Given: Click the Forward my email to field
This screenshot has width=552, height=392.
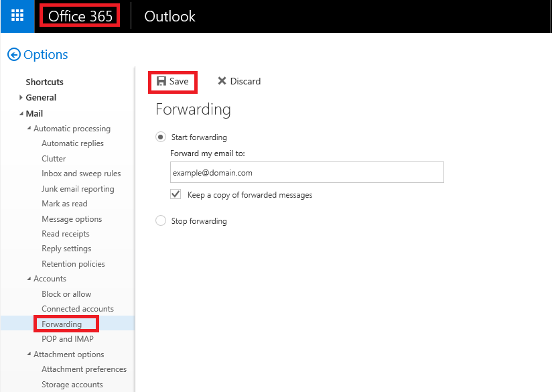Looking at the screenshot, I should tap(307, 172).
